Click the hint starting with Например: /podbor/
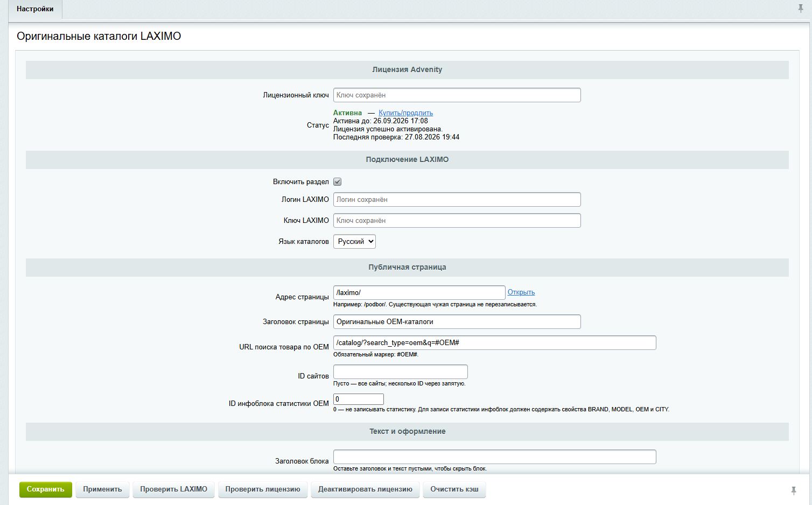 [435, 304]
